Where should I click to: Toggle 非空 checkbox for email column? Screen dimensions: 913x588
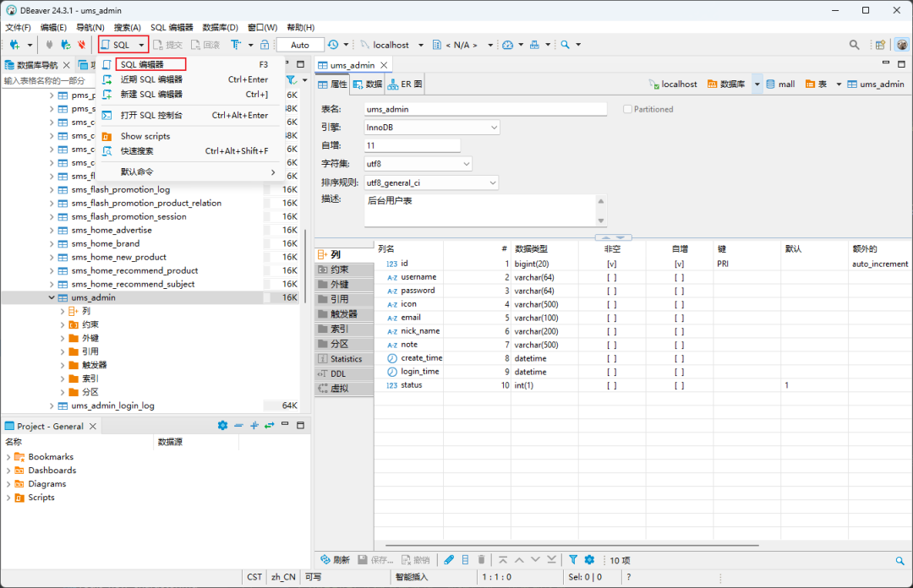(611, 318)
